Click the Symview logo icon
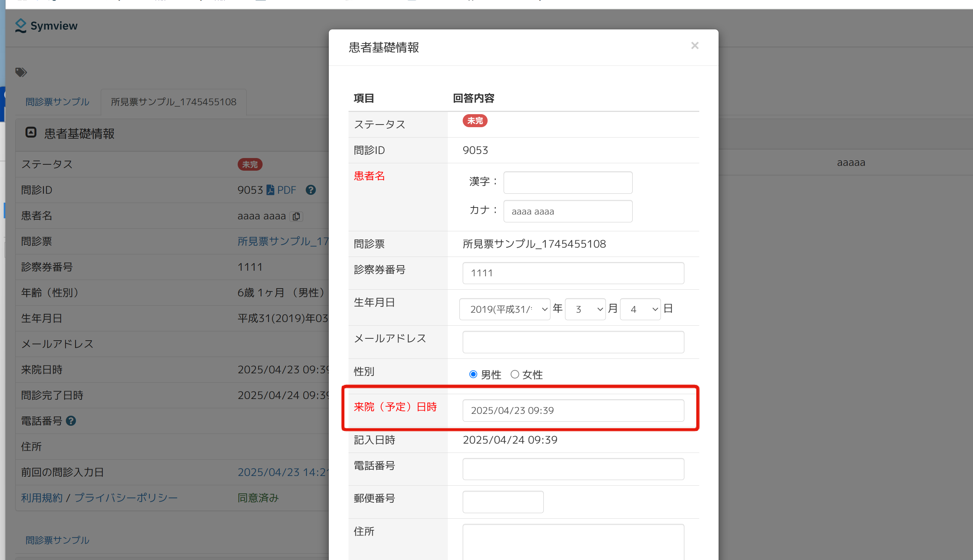 click(20, 26)
